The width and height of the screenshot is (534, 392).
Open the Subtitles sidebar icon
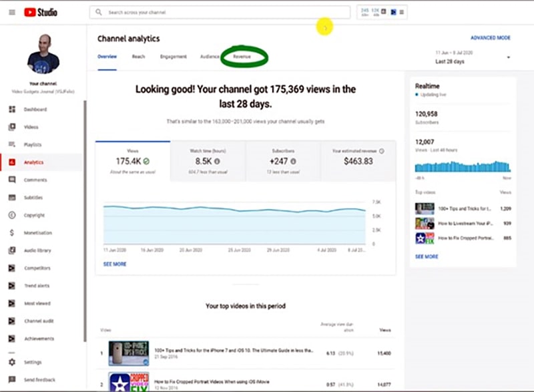pyautogui.click(x=12, y=197)
